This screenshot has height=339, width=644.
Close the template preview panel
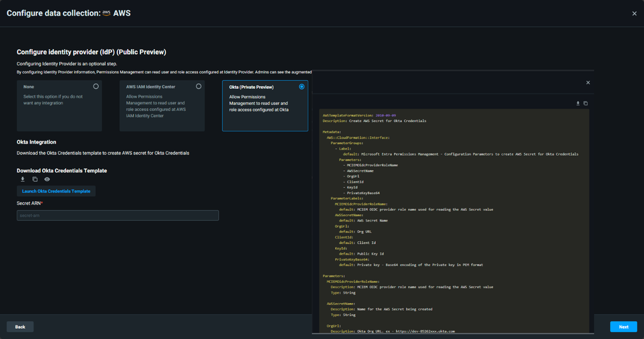tap(588, 82)
